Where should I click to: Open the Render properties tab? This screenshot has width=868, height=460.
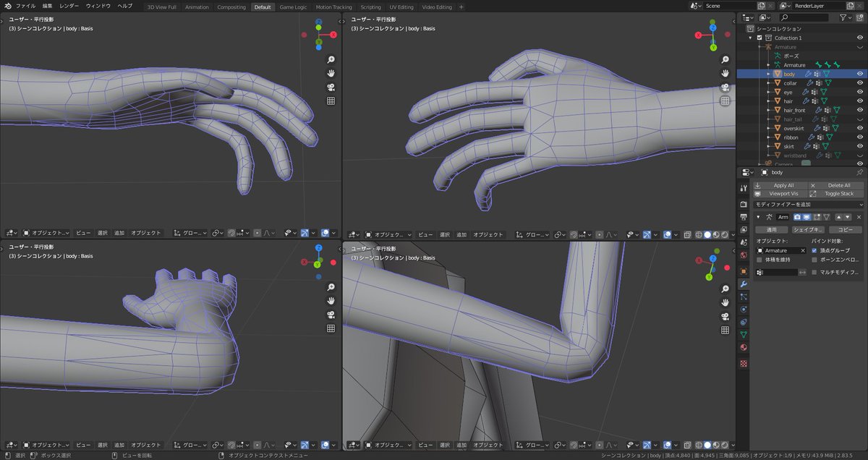point(744,204)
